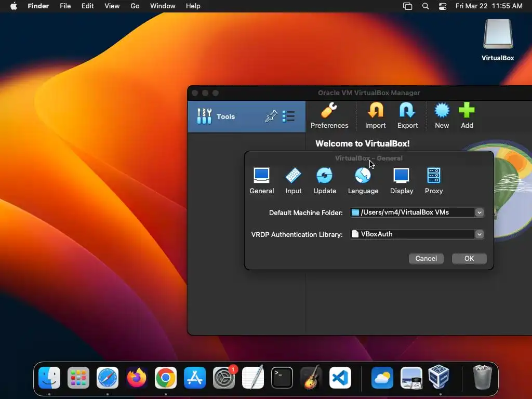Open Preview from the Dock
The image size is (532, 399).
point(411,378)
